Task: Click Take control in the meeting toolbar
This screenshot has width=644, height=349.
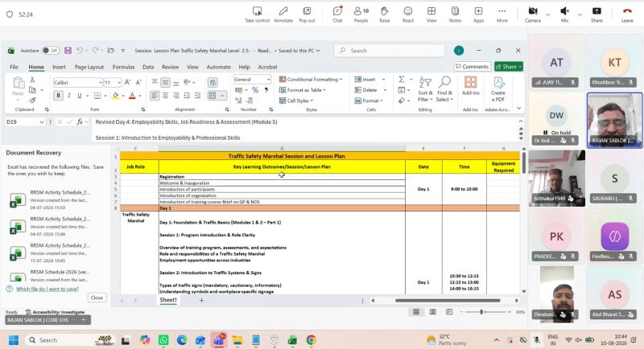Action: (x=257, y=14)
